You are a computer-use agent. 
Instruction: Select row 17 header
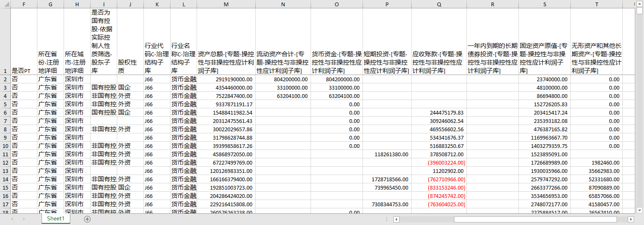tap(5, 204)
